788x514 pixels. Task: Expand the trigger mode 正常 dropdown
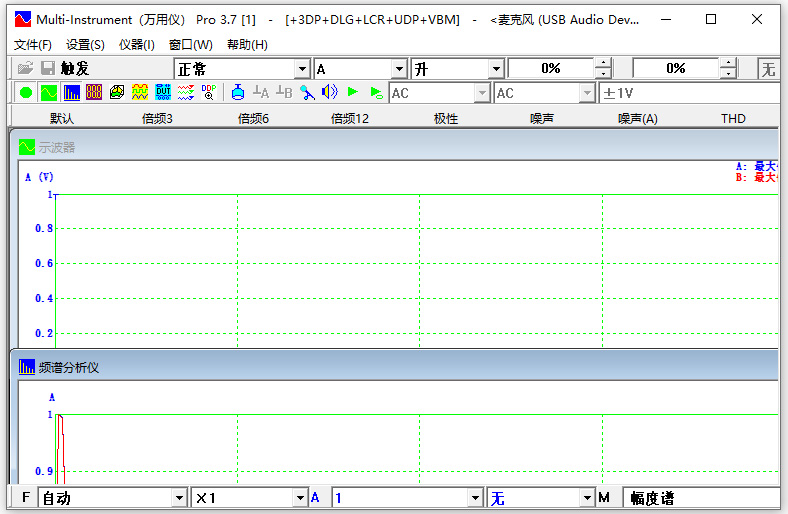pos(302,69)
